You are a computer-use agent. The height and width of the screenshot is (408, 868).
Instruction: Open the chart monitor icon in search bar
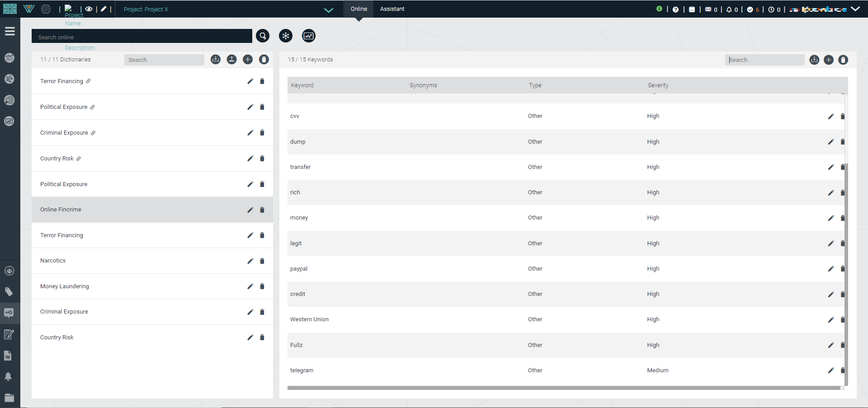pyautogui.click(x=309, y=36)
